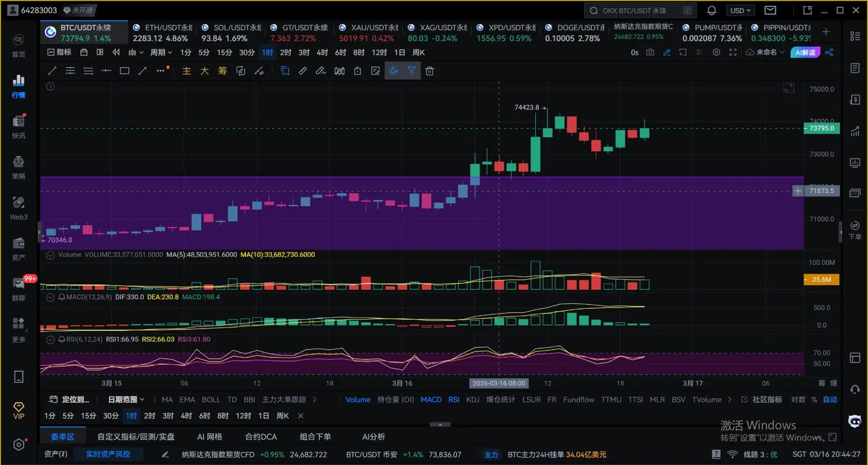868x465 pixels.
Task: Expand more main indicators after 主力大单跟踪
Action: pyautogui.click(x=314, y=399)
